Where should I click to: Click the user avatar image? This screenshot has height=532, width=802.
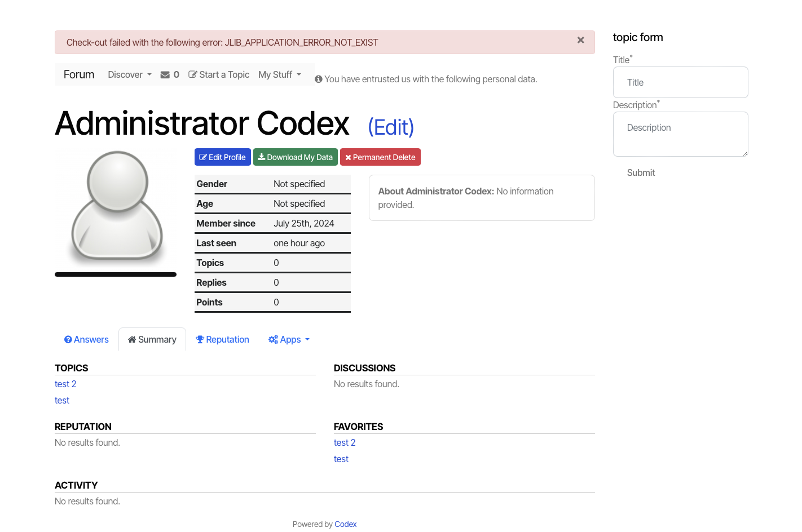click(x=117, y=207)
